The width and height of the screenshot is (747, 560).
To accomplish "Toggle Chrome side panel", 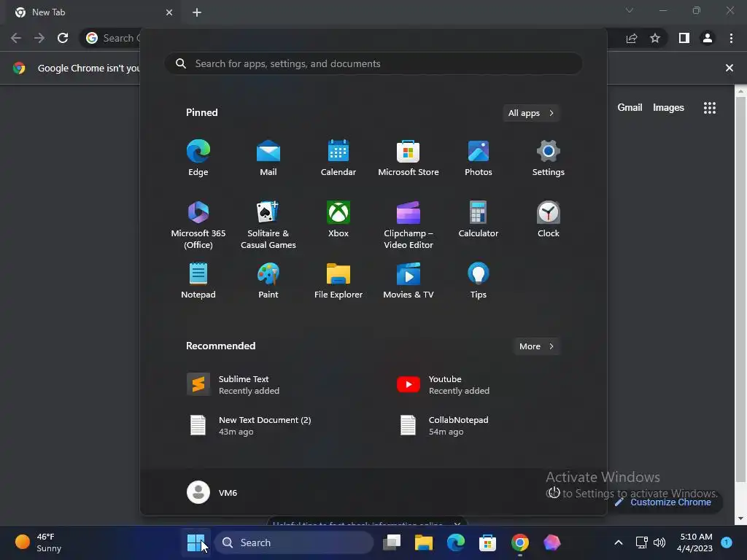I will (x=684, y=38).
